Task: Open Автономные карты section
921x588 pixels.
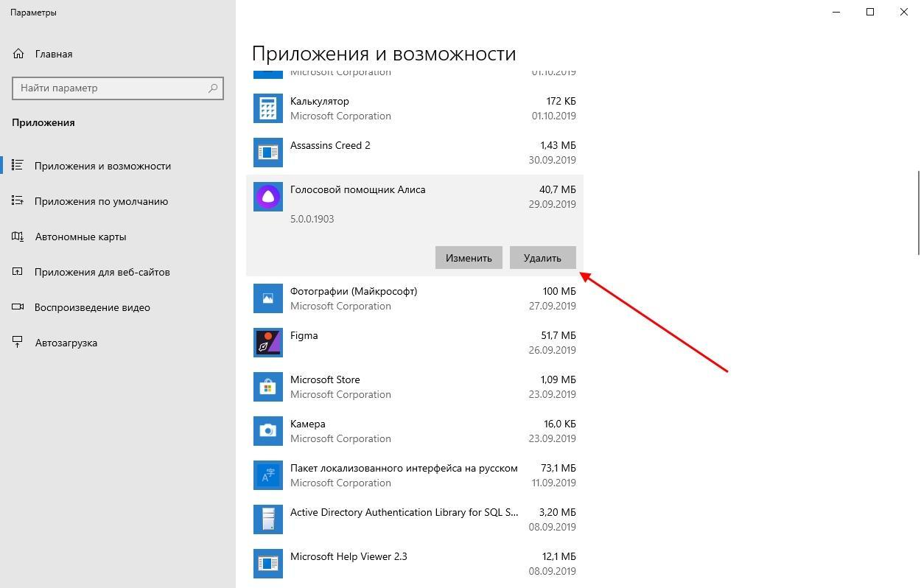Action: tap(118, 237)
